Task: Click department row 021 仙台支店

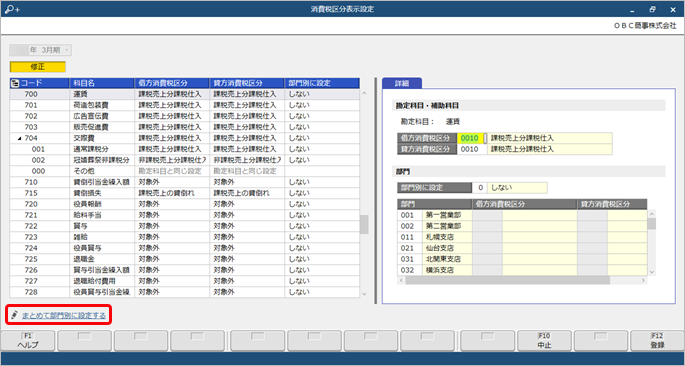Action: click(522, 248)
